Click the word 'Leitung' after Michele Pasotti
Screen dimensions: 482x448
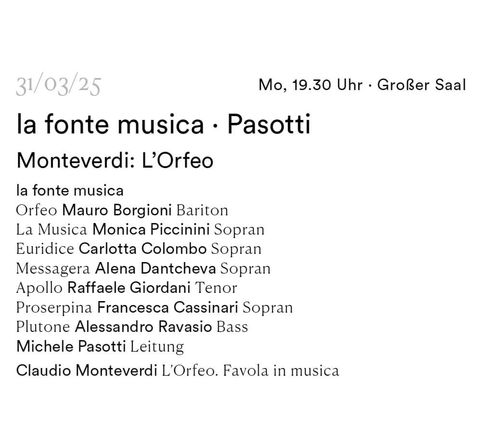click(x=157, y=347)
